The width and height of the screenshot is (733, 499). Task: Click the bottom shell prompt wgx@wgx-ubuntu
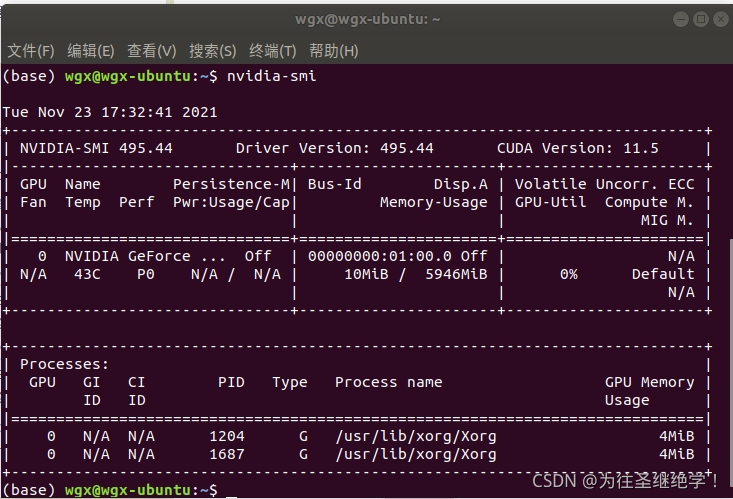(128, 490)
